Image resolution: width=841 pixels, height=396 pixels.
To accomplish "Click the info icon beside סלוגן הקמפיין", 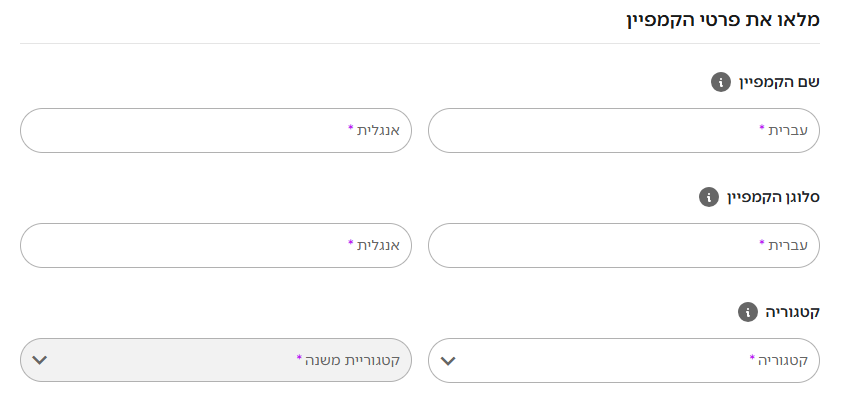I will point(708,197).
